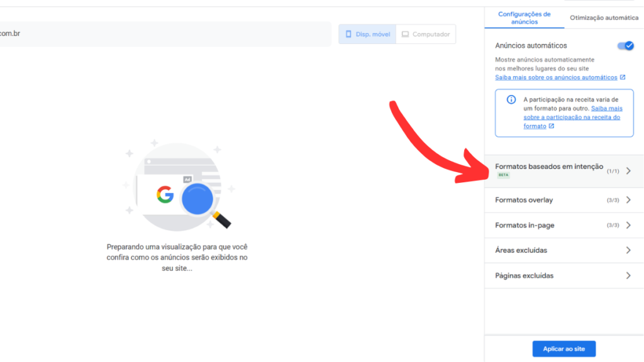The width and height of the screenshot is (644, 362).
Task: Click the (3/3) count for Formatos overlay
Action: pos(613,200)
